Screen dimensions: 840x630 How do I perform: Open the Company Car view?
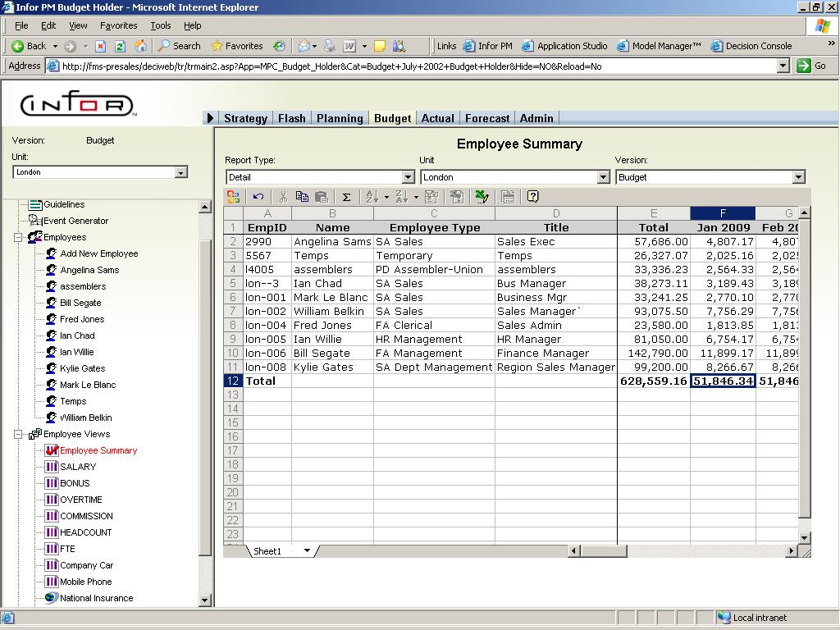pos(87,565)
